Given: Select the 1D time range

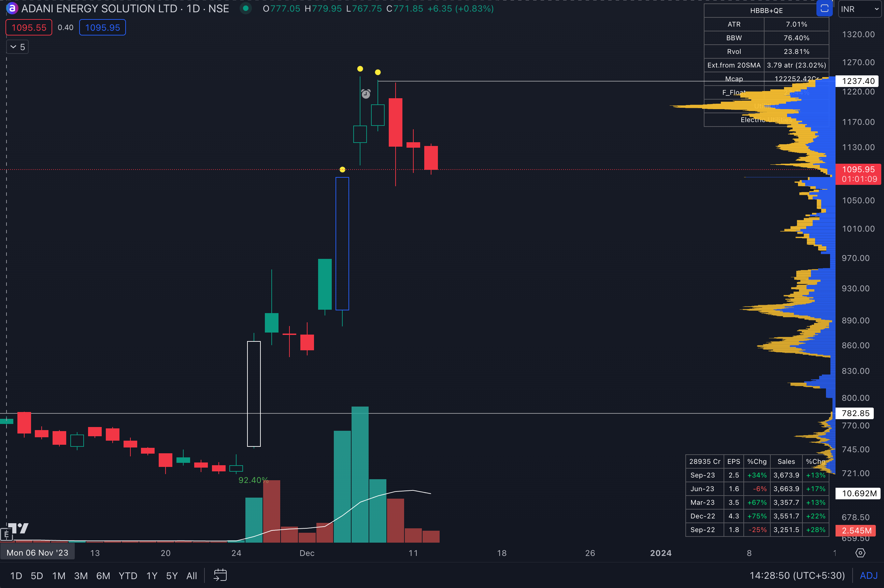Looking at the screenshot, I should 16,576.
